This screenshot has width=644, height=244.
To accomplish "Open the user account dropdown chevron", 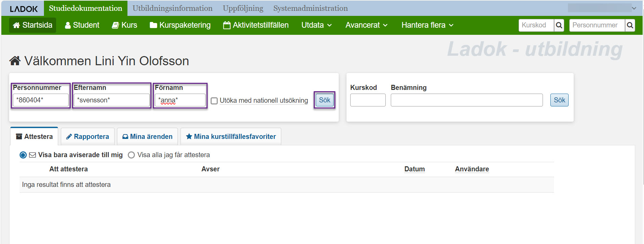I will (x=634, y=8).
